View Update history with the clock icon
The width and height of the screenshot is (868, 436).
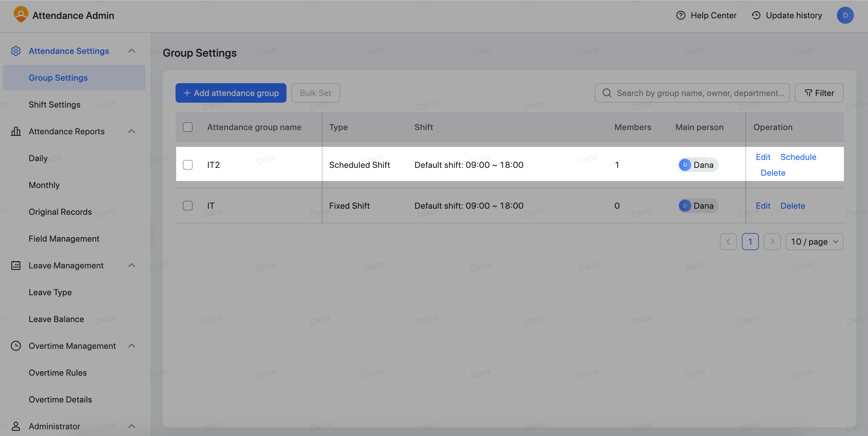pos(756,15)
